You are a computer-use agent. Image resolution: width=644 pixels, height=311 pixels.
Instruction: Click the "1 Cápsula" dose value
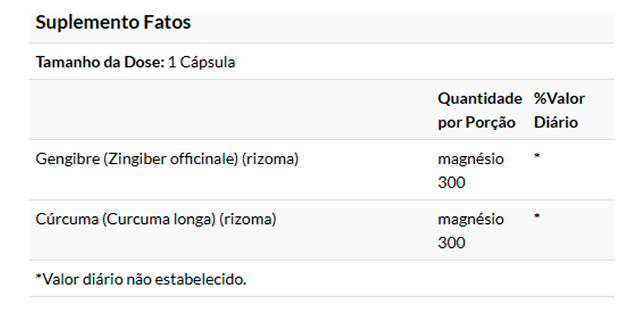tap(202, 62)
